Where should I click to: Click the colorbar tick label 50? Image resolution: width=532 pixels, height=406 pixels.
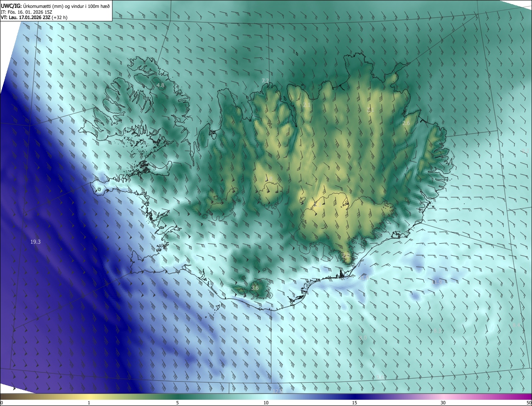529,403
